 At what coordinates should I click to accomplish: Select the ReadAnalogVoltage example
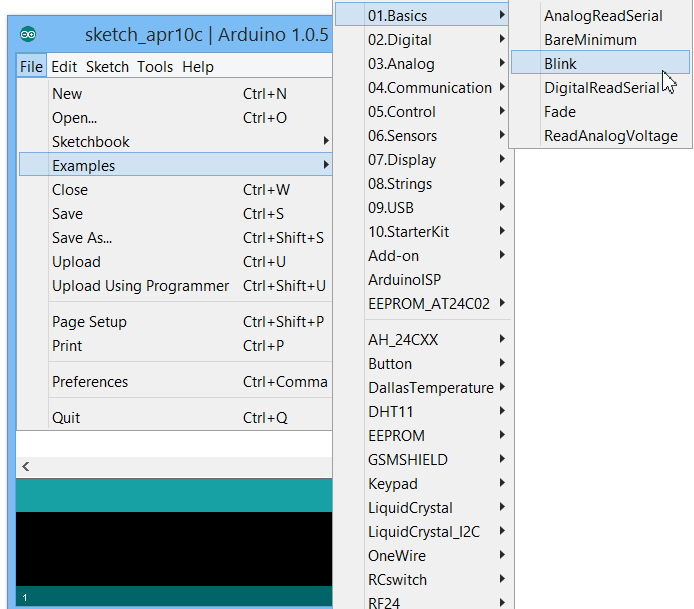(x=610, y=136)
